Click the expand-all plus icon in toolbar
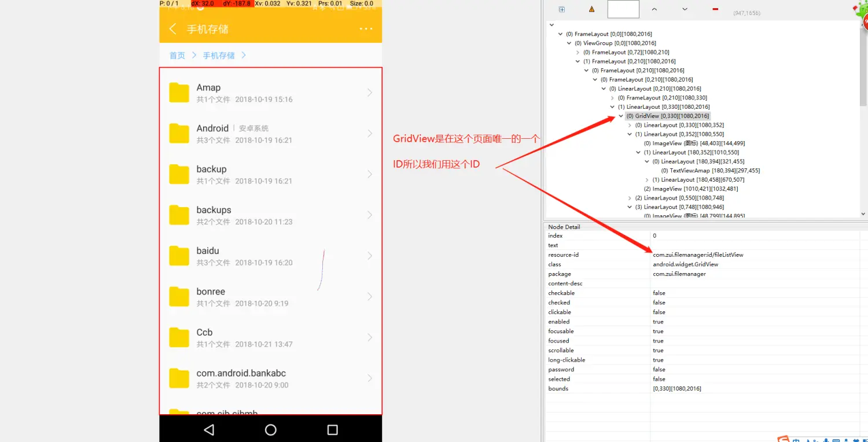Viewport: 868px width, 442px height. point(561,9)
